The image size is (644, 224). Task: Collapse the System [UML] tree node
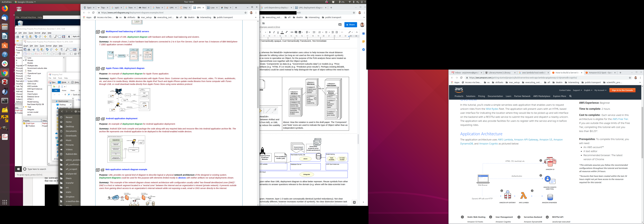tap(24, 81)
